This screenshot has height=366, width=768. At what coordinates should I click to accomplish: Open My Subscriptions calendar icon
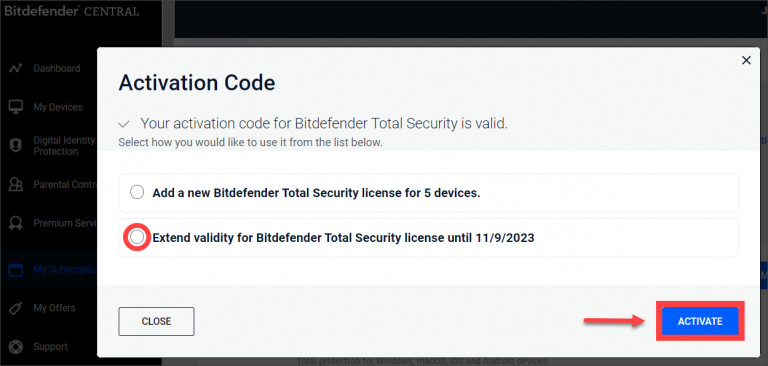(16, 269)
